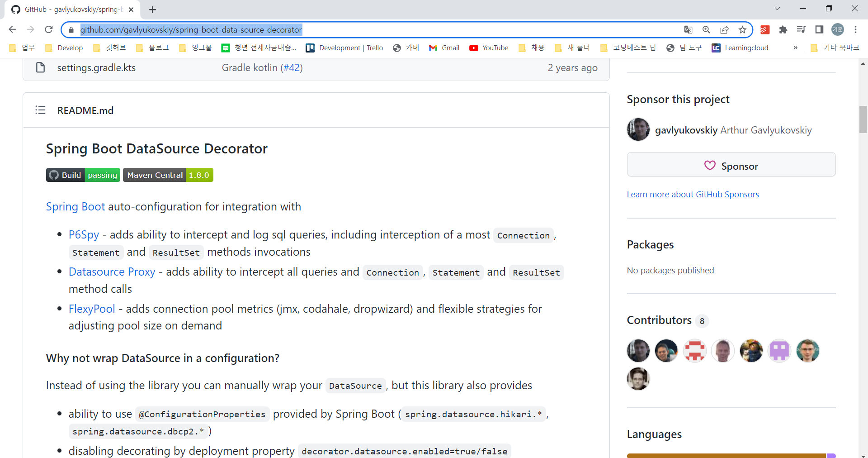This screenshot has height=458, width=868.
Task: Click the last contributor avatar on second row
Action: pos(638,379)
